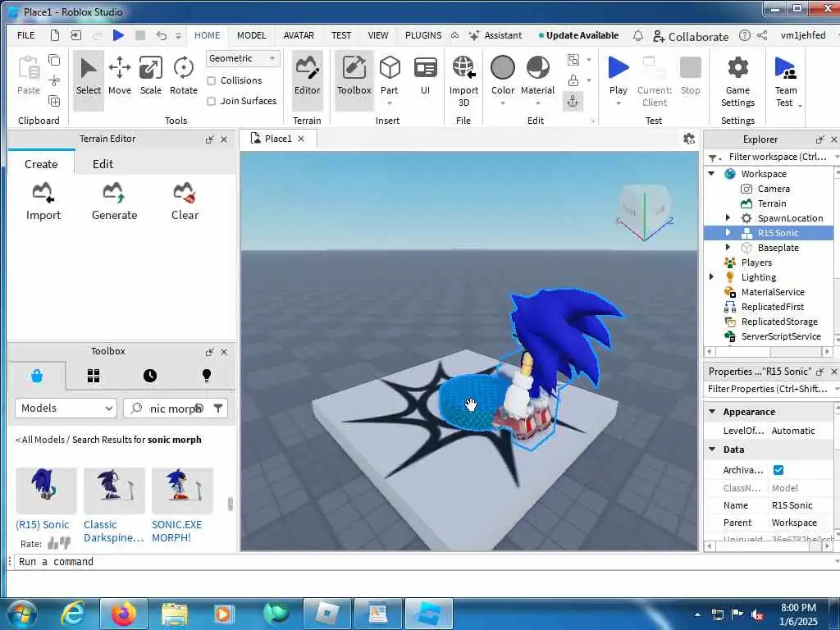The image size is (840, 630).
Task: Open Toolbox Creations lightbulb tab
Action: point(207,376)
